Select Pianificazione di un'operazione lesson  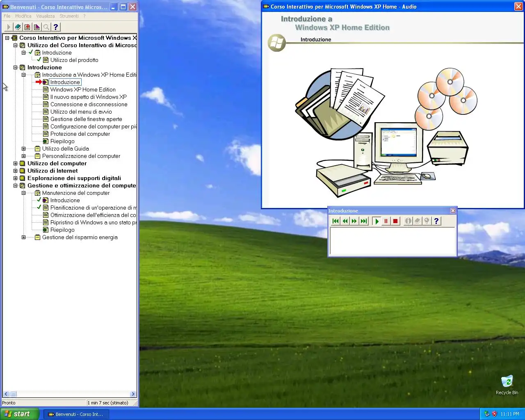[x=93, y=208]
